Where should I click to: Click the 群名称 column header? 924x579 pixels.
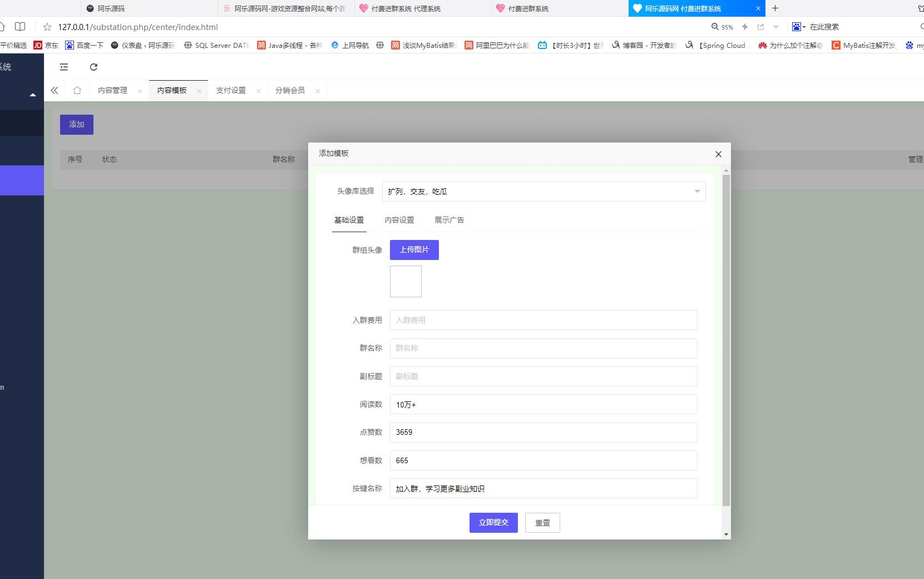pos(284,159)
